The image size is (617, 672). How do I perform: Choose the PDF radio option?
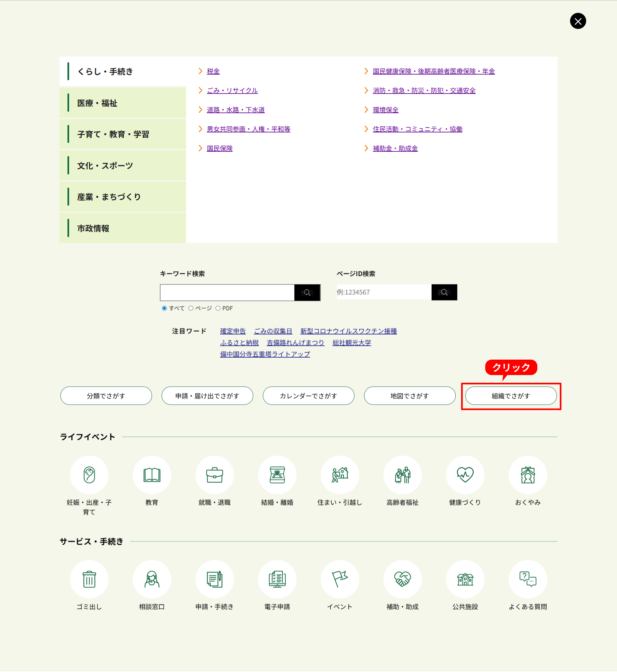pos(218,308)
